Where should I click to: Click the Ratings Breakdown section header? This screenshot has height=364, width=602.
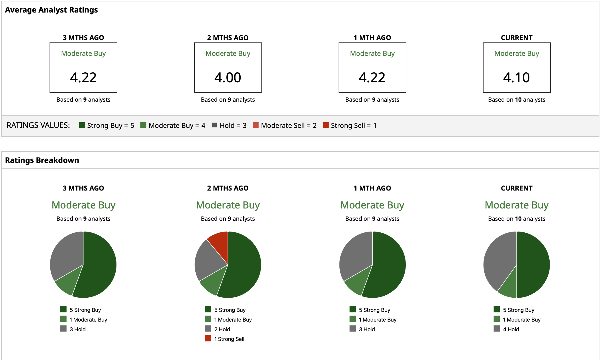[42, 160]
